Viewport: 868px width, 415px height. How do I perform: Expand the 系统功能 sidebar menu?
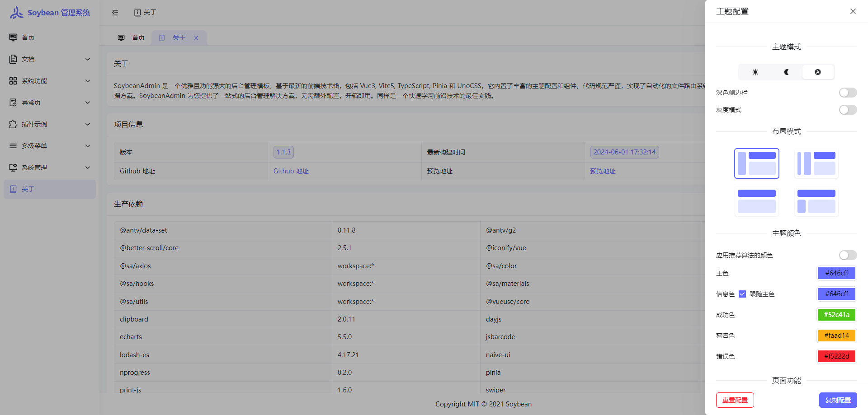[x=50, y=81]
